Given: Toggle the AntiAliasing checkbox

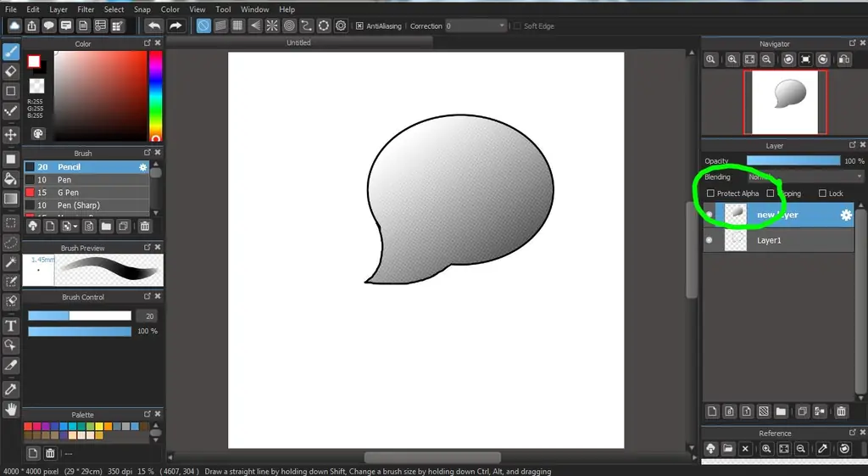Looking at the screenshot, I should tap(359, 26).
